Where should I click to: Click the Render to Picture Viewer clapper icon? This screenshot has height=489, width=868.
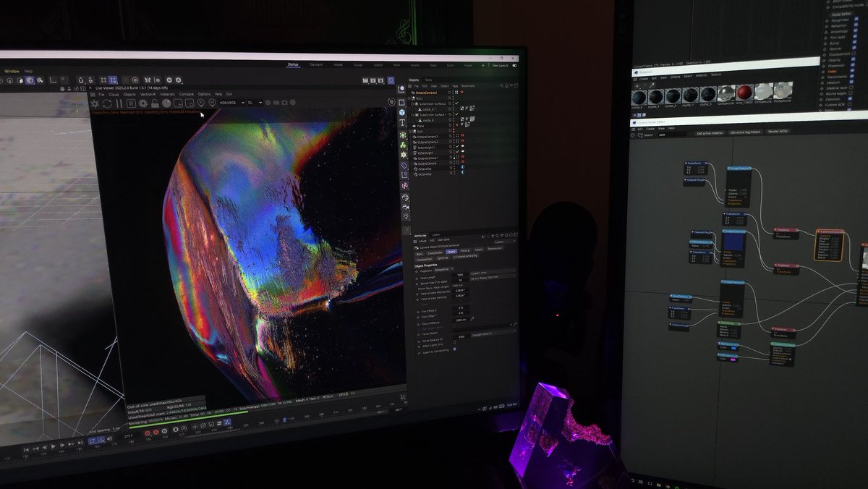(x=373, y=80)
